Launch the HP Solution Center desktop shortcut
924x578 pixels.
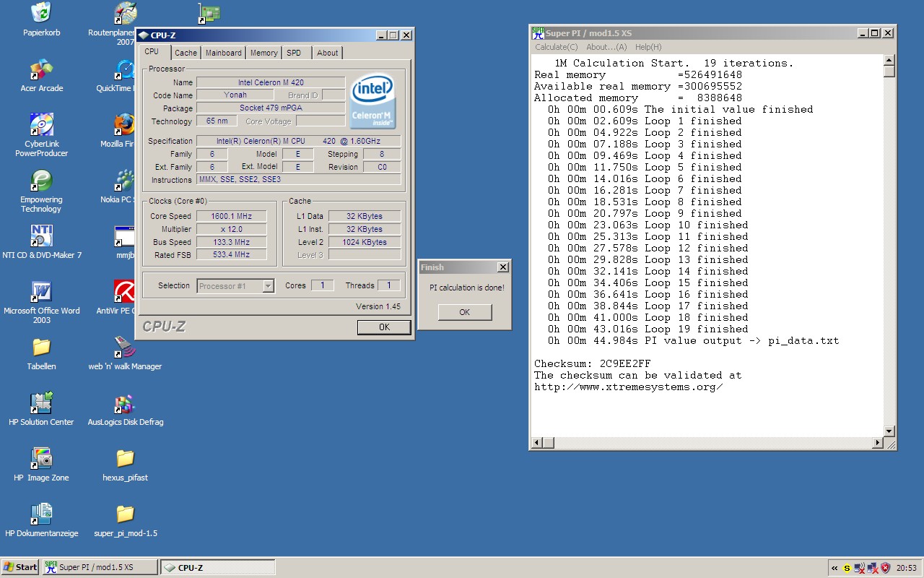41,403
